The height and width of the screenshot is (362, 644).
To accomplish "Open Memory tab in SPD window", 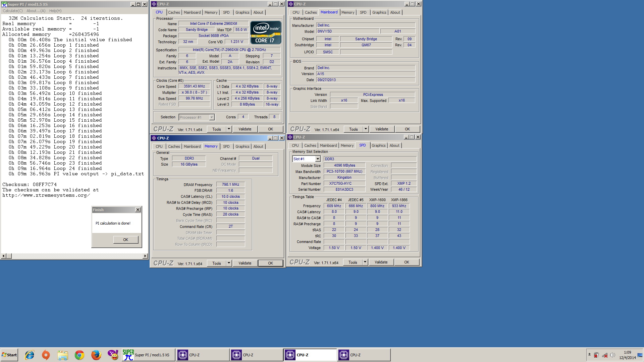I will pyautogui.click(x=347, y=145).
